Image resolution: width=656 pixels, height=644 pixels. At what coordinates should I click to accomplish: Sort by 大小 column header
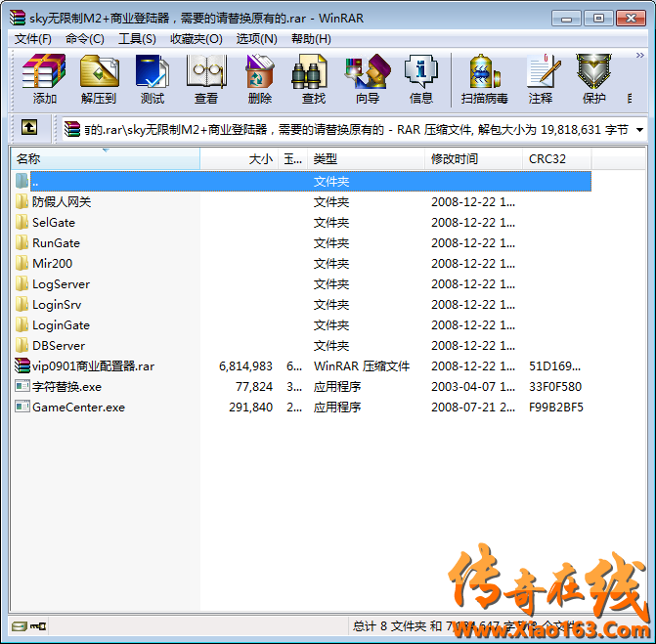tap(240, 159)
